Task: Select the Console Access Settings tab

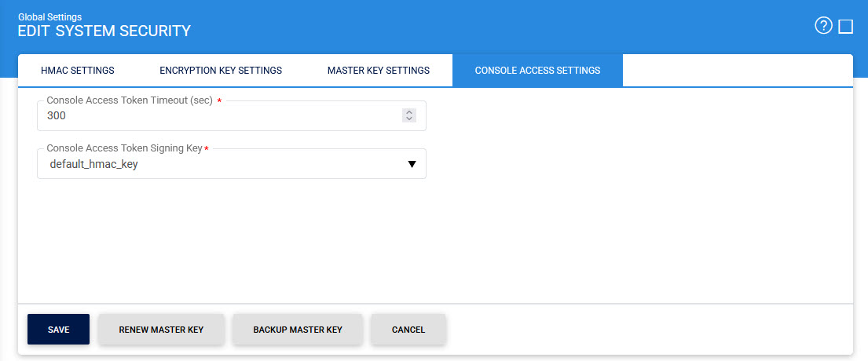Action: click(537, 71)
